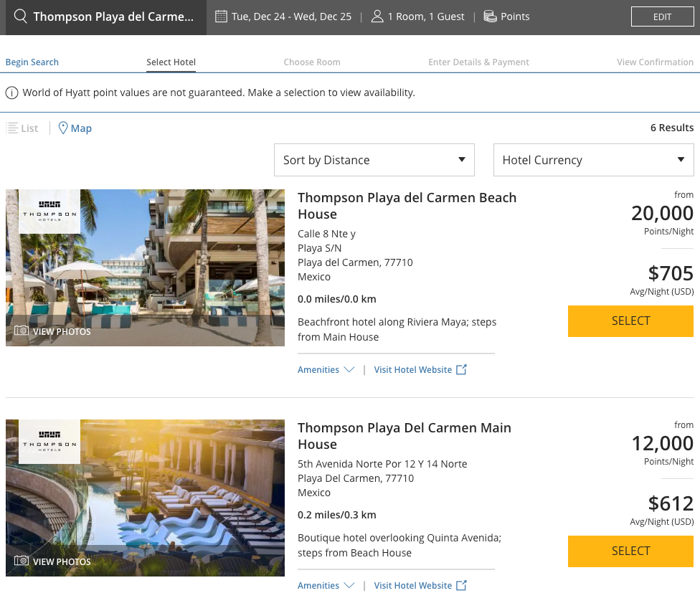This screenshot has height=593, width=700.
Task: Open the Hotel Currency dropdown
Action: tap(593, 160)
